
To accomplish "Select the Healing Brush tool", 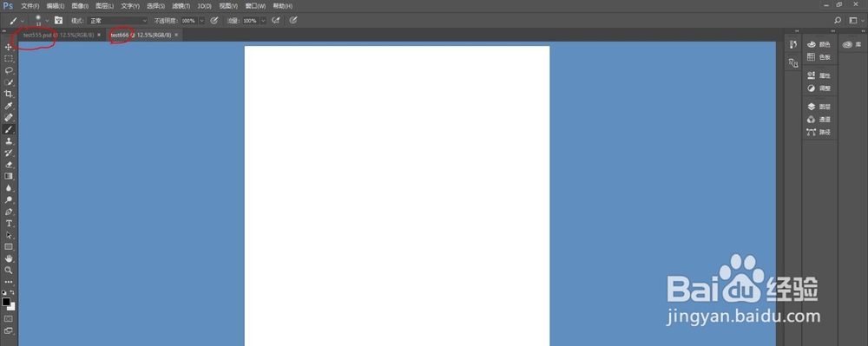I will click(9, 118).
